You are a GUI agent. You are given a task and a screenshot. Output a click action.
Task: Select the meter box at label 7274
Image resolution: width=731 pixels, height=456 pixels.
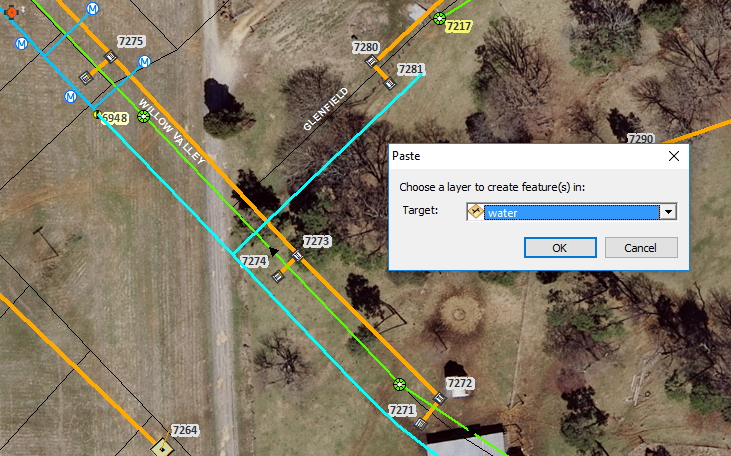click(278, 277)
